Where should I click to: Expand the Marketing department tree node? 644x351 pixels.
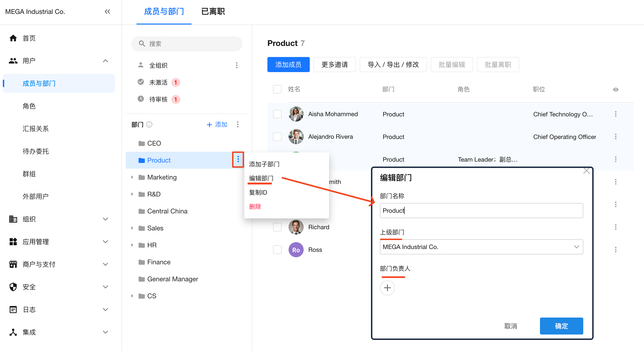tap(132, 177)
